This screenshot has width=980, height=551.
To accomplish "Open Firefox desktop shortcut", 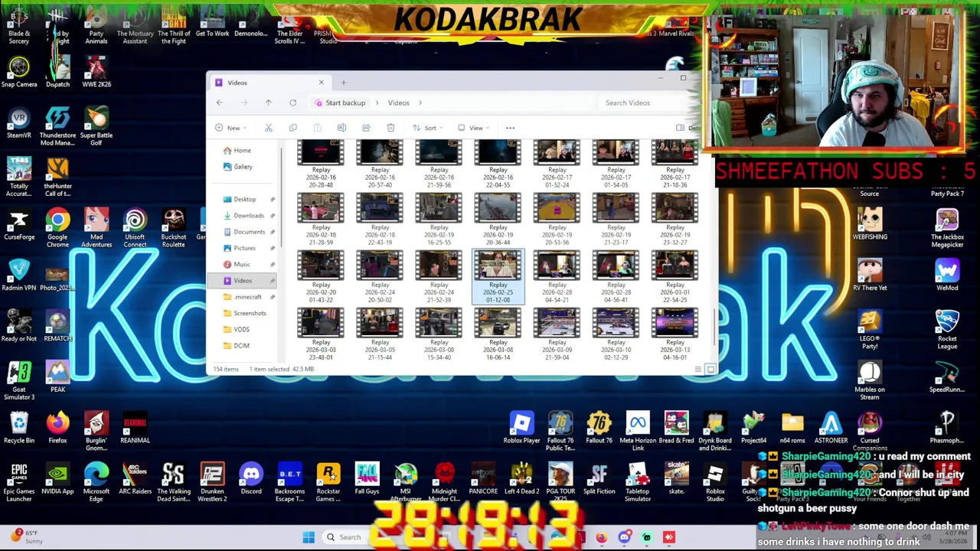I will pyautogui.click(x=57, y=428).
